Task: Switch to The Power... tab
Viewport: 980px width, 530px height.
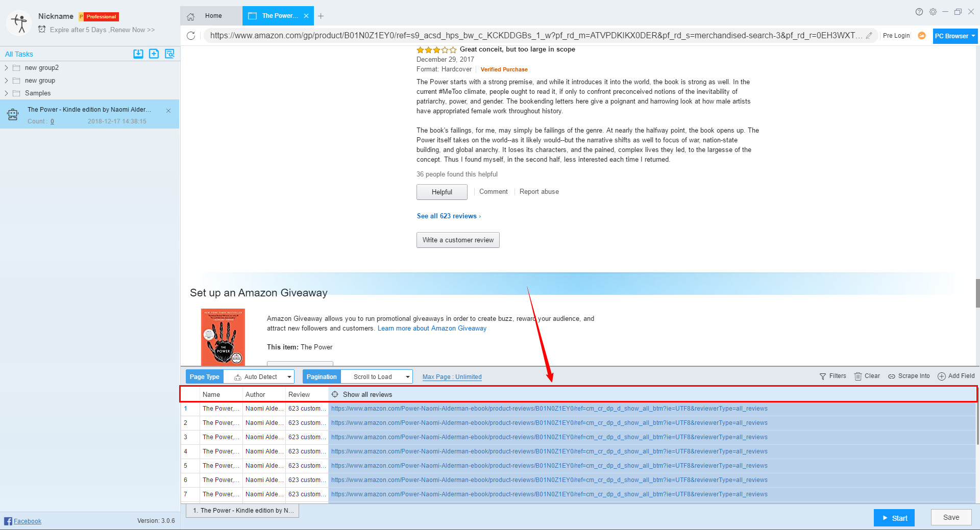Action: [x=278, y=16]
